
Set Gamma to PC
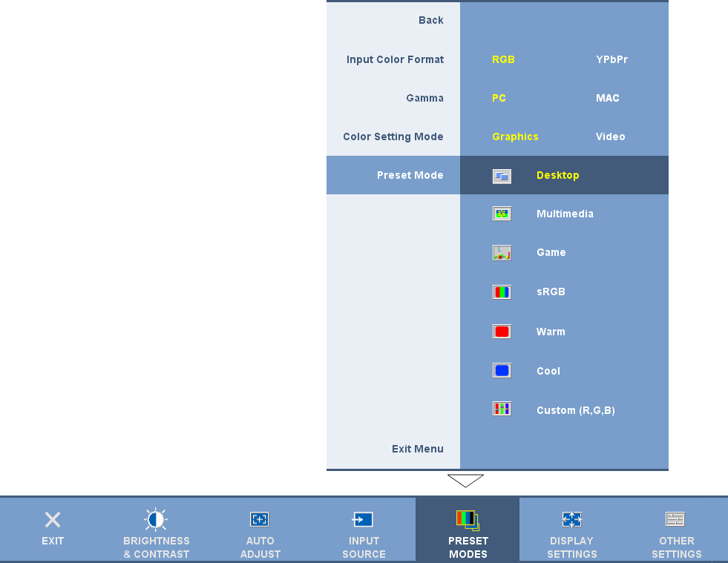499,98
